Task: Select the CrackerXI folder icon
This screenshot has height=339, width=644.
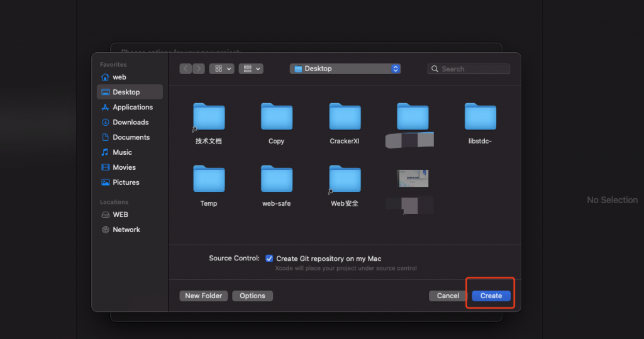Action: click(x=345, y=117)
